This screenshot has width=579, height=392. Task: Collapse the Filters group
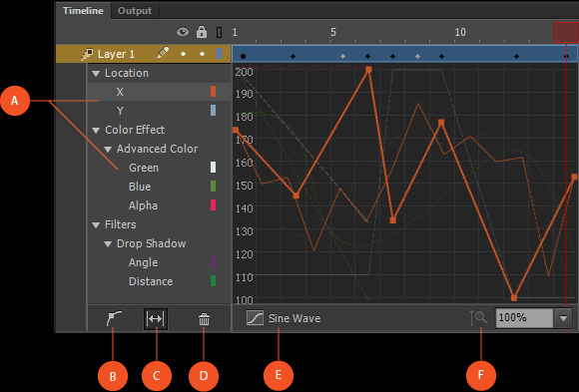pos(96,225)
